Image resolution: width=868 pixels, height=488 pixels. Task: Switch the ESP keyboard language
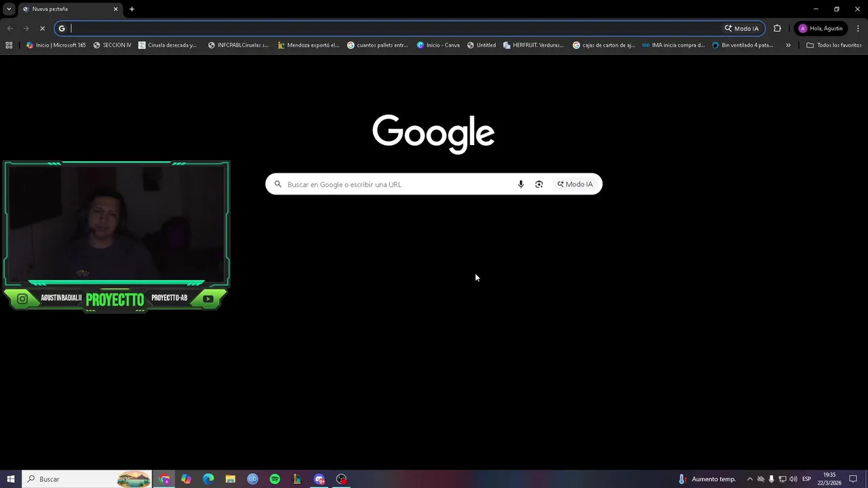pos(807,479)
